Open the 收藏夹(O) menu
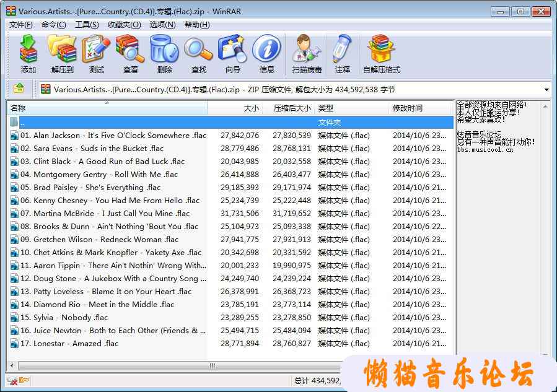The height and width of the screenshot is (392, 557). click(x=125, y=25)
